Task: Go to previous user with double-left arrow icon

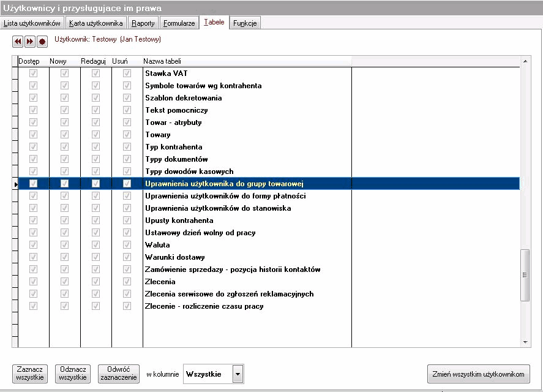Action: coord(18,42)
